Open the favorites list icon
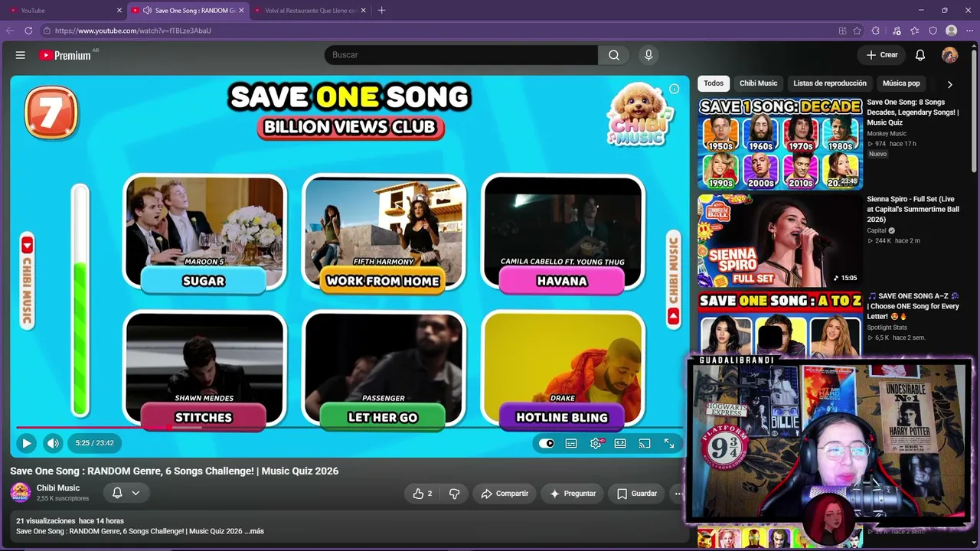 (915, 31)
